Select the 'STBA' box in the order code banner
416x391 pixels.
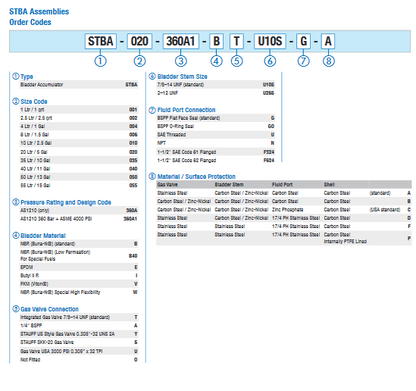coord(100,41)
